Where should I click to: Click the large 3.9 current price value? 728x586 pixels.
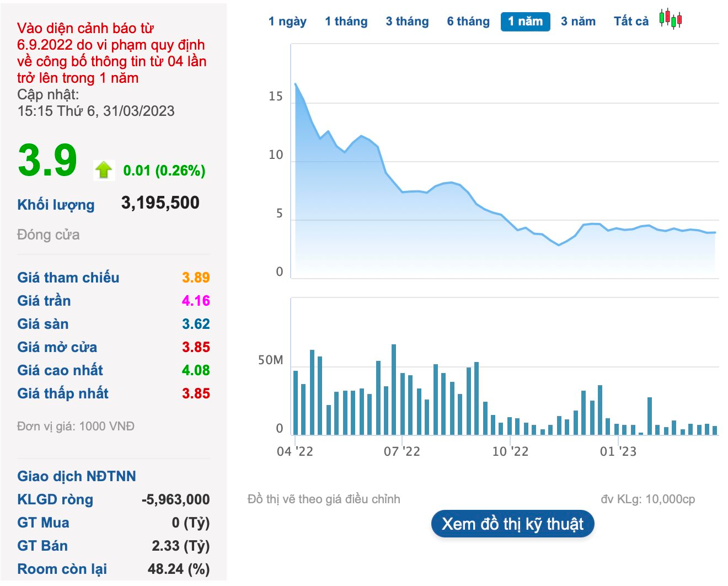[47, 161]
